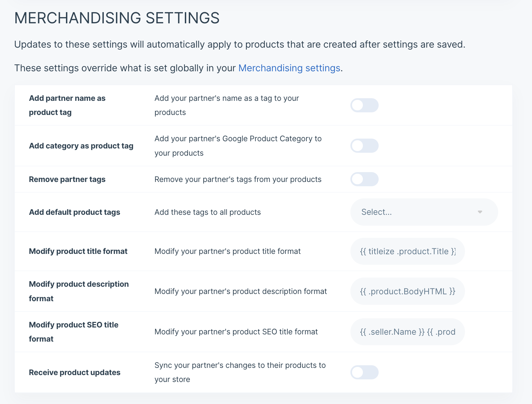
Task: Click the "Add these tags to all products" text
Action: [208, 212]
